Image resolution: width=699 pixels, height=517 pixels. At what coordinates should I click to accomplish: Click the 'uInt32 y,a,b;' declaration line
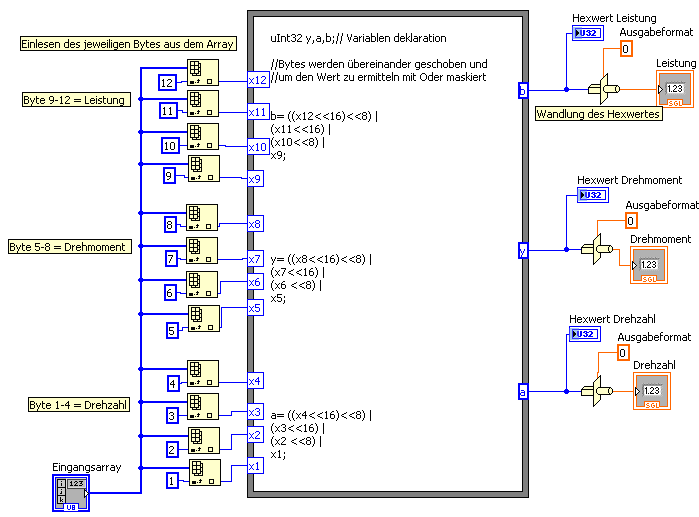(358, 38)
